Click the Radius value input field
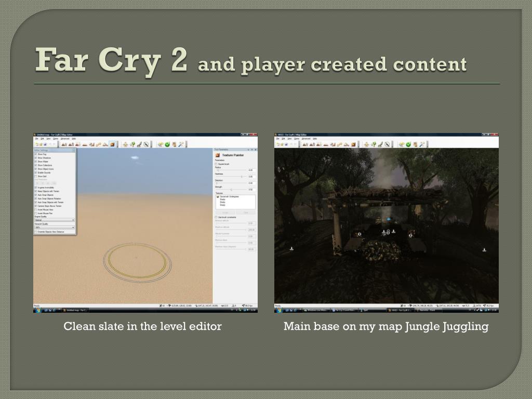This screenshot has height=399, width=532. [x=252, y=170]
